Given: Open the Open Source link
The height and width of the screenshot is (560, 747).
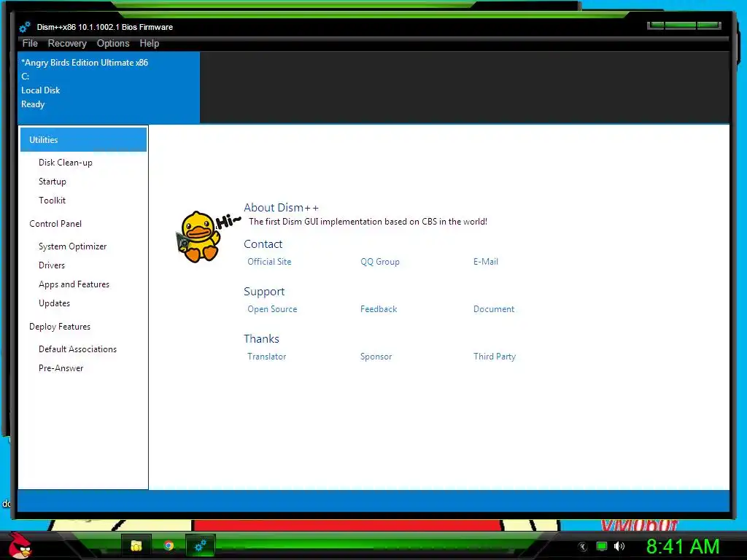Looking at the screenshot, I should point(272,309).
